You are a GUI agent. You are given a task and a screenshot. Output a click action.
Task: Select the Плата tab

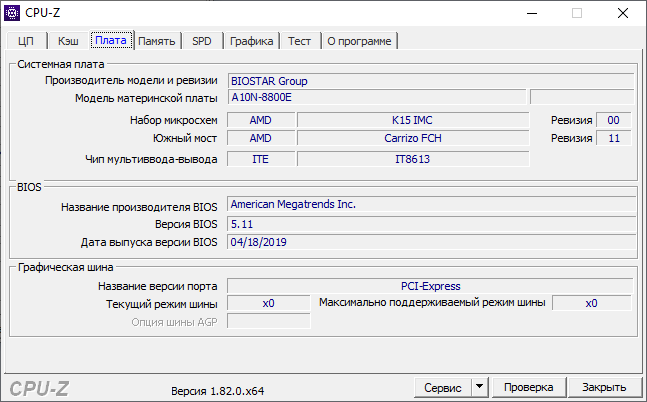tap(111, 40)
